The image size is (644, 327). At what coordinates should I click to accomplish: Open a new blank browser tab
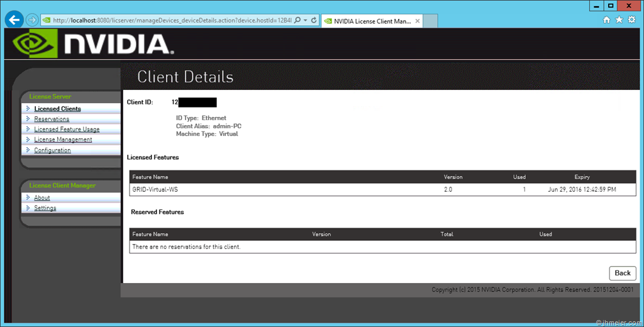coord(430,21)
